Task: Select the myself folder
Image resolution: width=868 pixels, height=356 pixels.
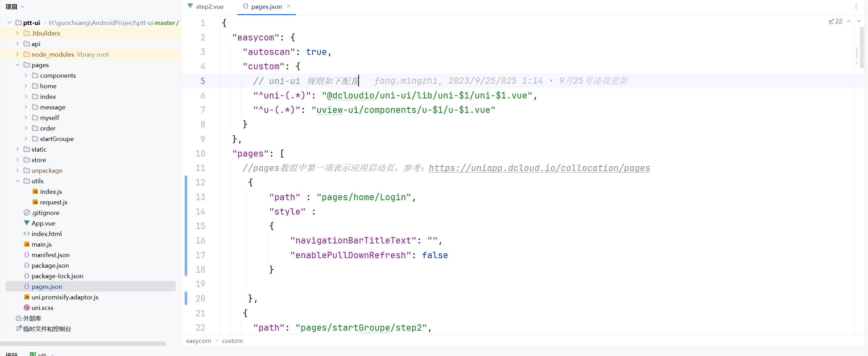Action: [50, 117]
